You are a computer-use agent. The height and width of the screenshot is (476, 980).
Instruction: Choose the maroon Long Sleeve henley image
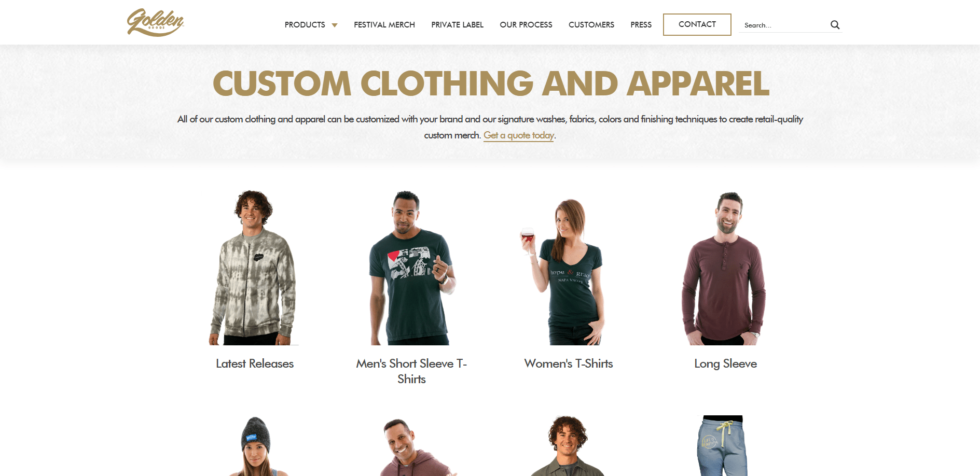[x=725, y=269]
